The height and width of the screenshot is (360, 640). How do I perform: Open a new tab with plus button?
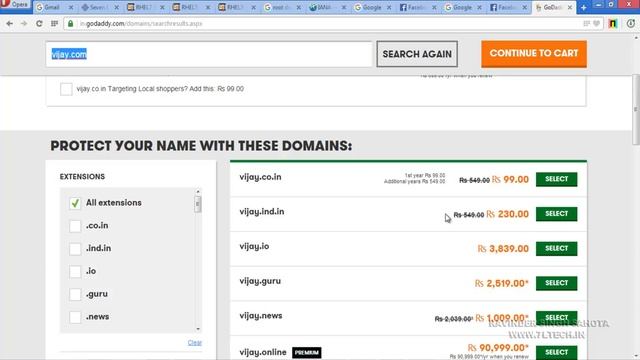(583, 7)
